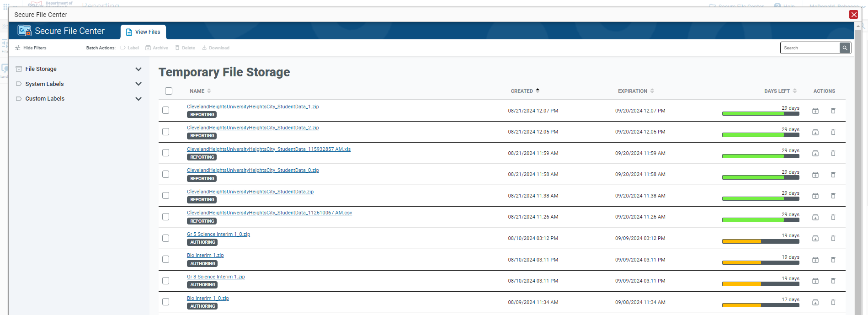868x315 pixels.
Task: Open CleveLandHeights StudentData_1.zip link
Action: [x=253, y=107]
